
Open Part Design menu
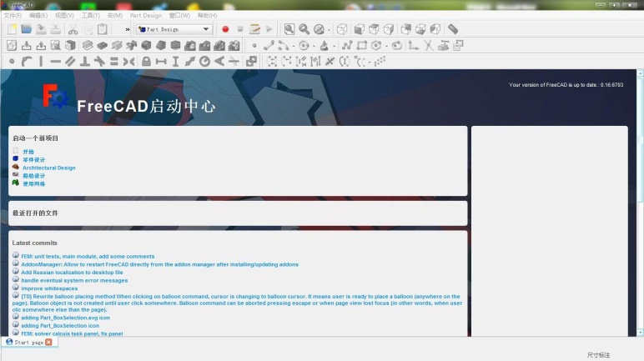tap(146, 15)
